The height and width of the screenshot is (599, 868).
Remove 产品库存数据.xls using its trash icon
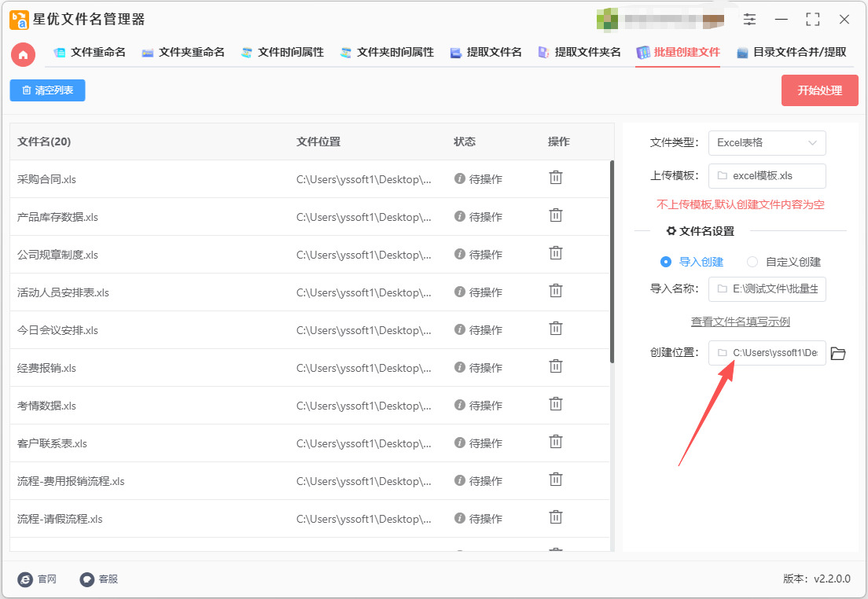pyautogui.click(x=555, y=215)
